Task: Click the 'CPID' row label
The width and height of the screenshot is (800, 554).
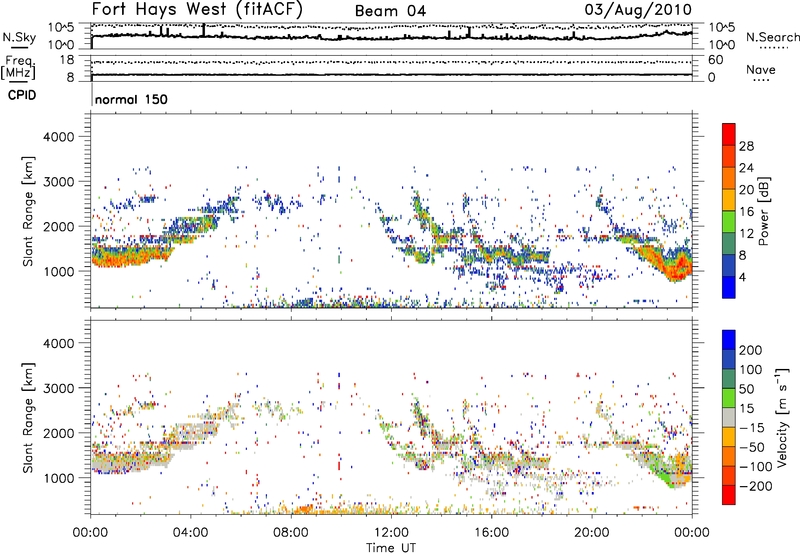Action: point(22,95)
